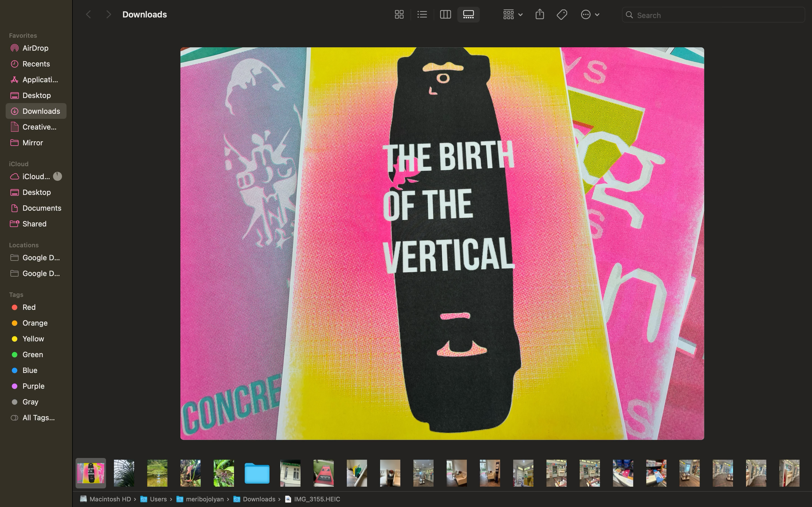The height and width of the screenshot is (507, 812).
Task: Open Recents in the sidebar
Action: coord(36,64)
